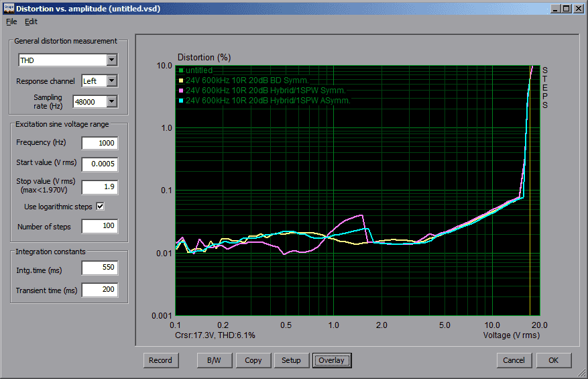
Task: Open the Edit menu
Action: click(31, 21)
